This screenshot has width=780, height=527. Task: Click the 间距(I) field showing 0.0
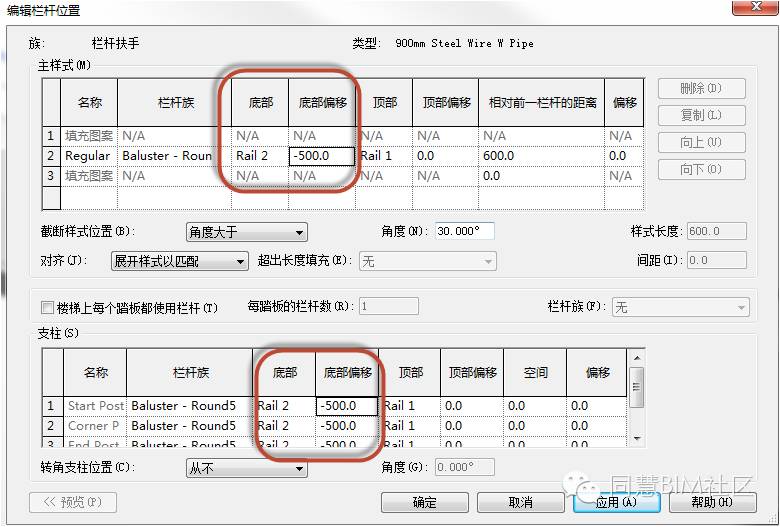point(717,260)
